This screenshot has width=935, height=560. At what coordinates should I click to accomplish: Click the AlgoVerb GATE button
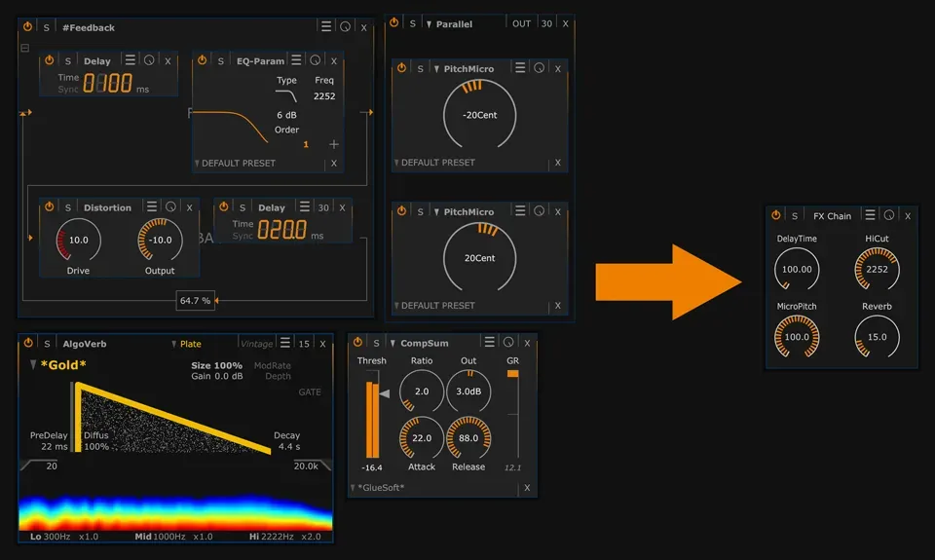[x=310, y=392]
